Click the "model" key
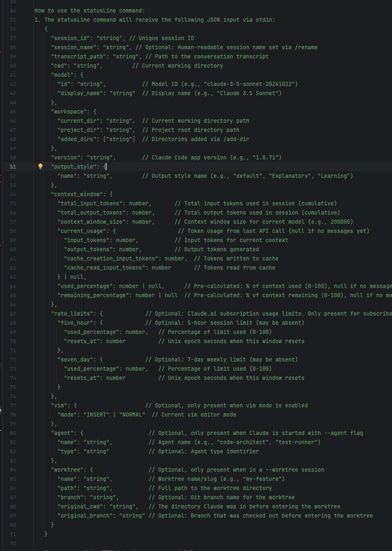 point(62,75)
